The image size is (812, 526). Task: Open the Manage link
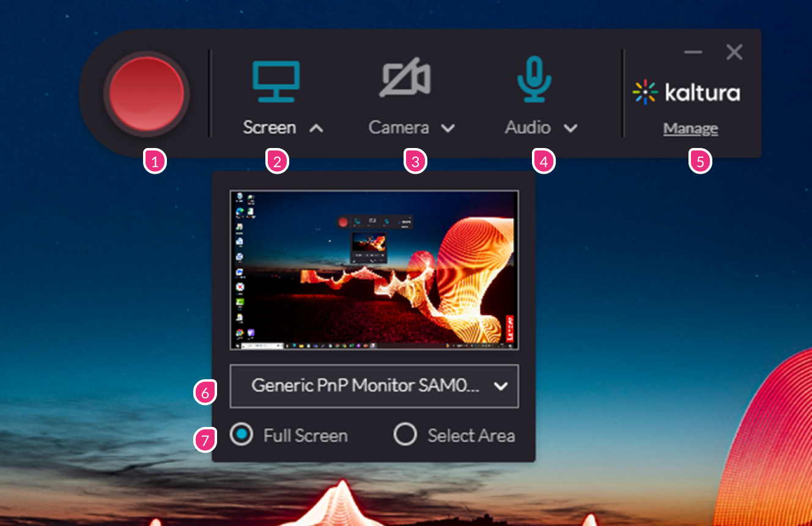point(691,129)
